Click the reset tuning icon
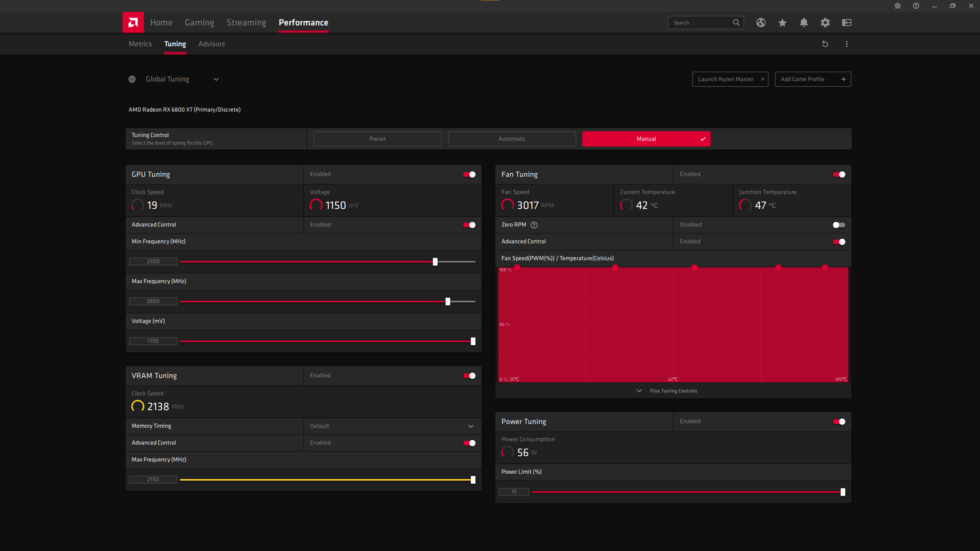 point(825,44)
